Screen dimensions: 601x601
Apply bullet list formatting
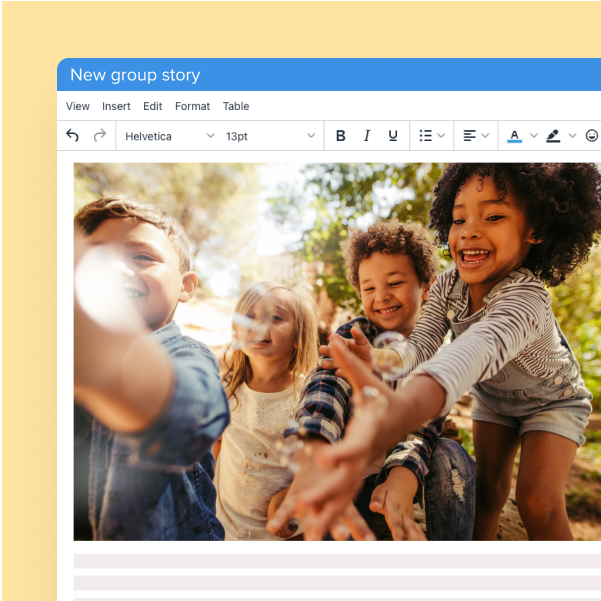(x=425, y=136)
